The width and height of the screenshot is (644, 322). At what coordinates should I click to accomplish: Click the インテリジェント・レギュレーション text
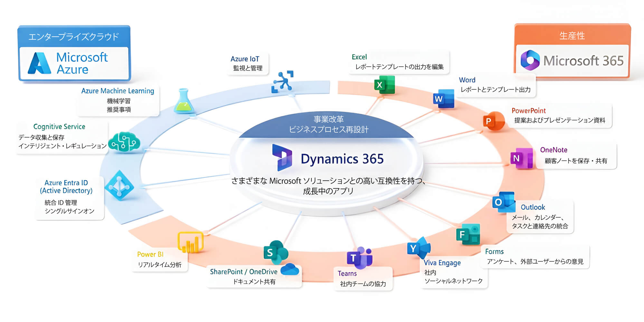tap(62, 146)
